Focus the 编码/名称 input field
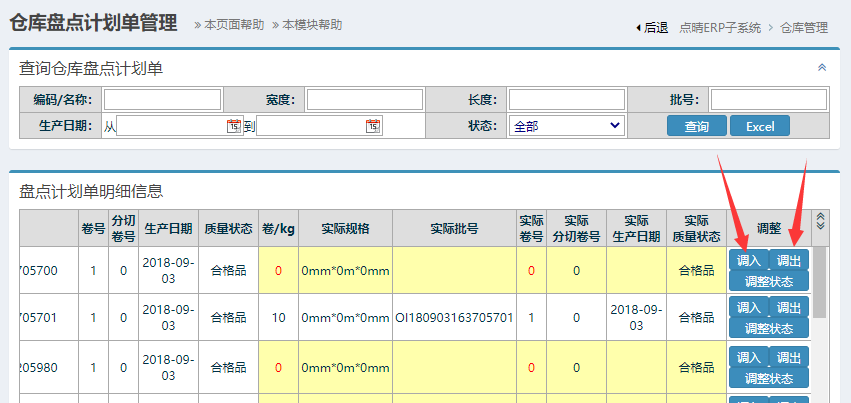The image size is (851, 403). tap(162, 99)
